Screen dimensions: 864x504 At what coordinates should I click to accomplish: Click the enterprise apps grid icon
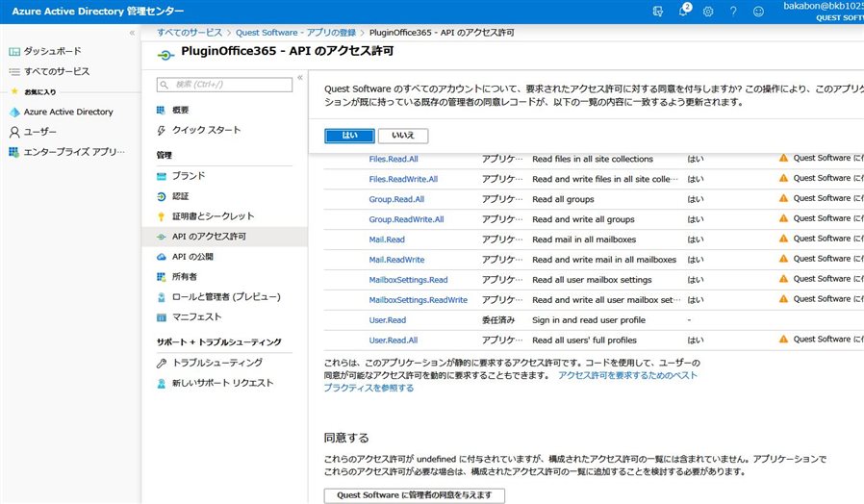[14, 152]
